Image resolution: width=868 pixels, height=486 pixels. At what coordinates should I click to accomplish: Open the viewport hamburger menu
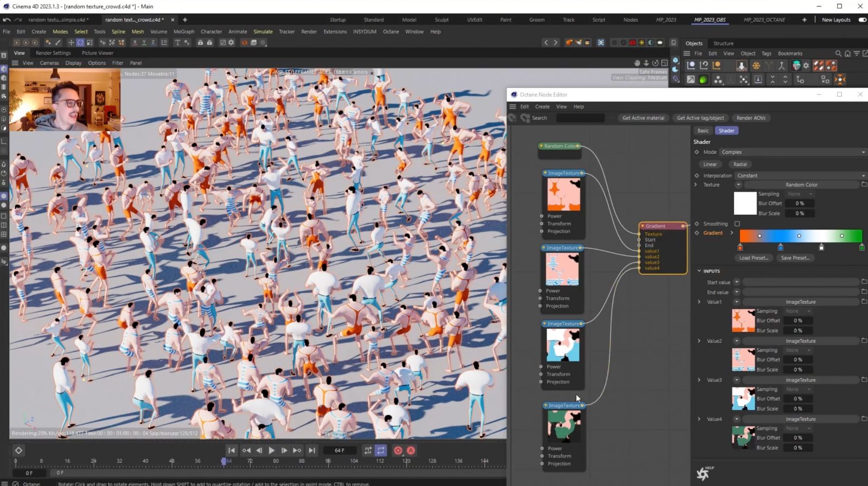click(x=15, y=63)
